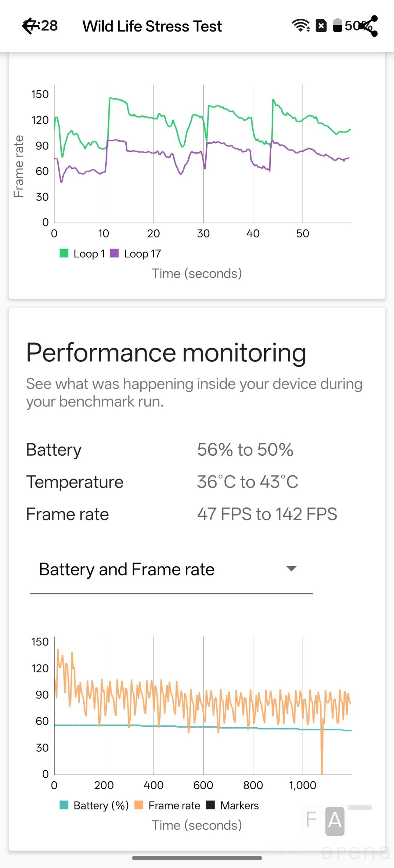394x868 pixels.
Task: Toggle Battery (%) teal legend swatch
Action: (64, 805)
